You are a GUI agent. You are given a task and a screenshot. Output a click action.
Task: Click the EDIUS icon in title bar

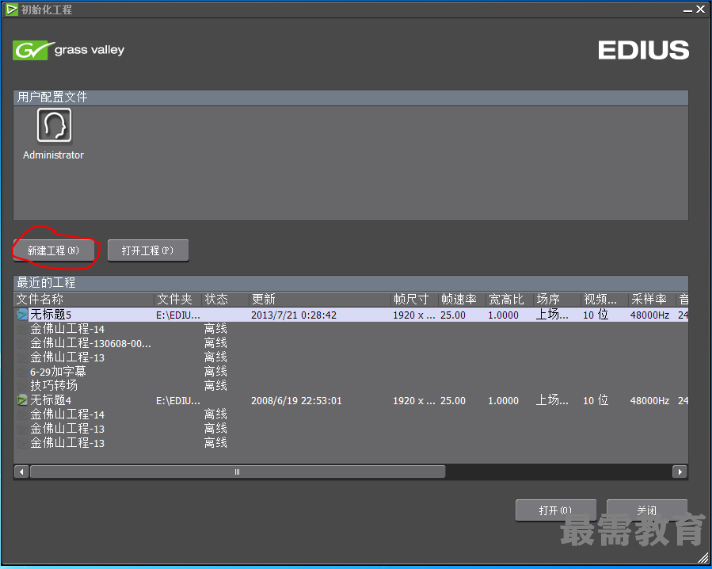(x=11, y=9)
